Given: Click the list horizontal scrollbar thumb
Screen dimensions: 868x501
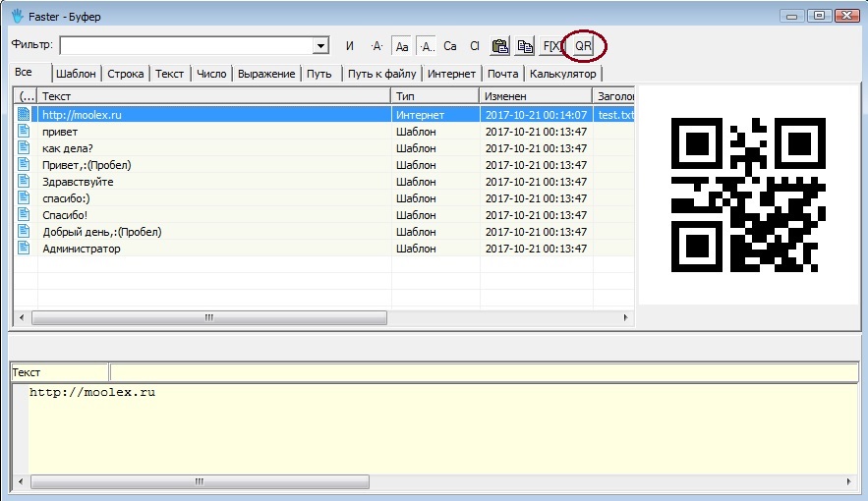Looking at the screenshot, I should click(x=209, y=317).
